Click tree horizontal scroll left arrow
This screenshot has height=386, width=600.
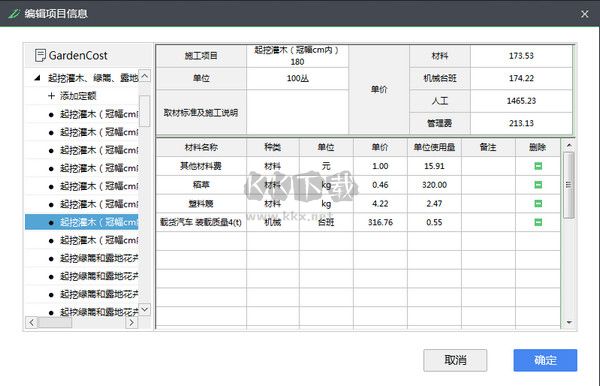pos(31,322)
